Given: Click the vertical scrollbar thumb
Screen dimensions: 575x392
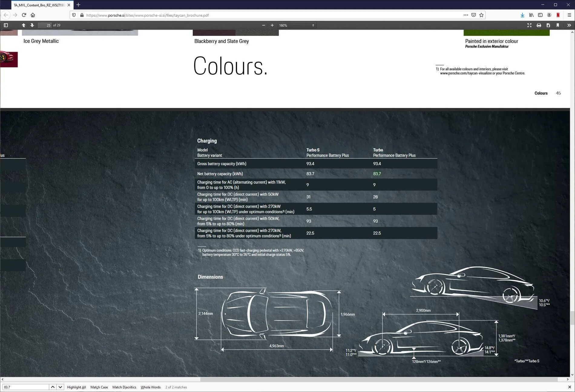Looking at the screenshot, I should [x=572, y=318].
